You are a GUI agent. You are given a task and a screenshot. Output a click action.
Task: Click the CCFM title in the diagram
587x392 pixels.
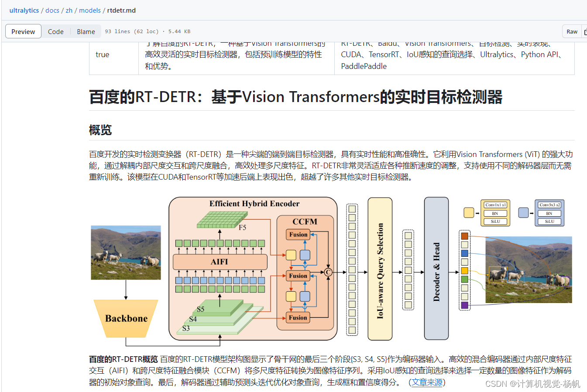[x=305, y=222]
